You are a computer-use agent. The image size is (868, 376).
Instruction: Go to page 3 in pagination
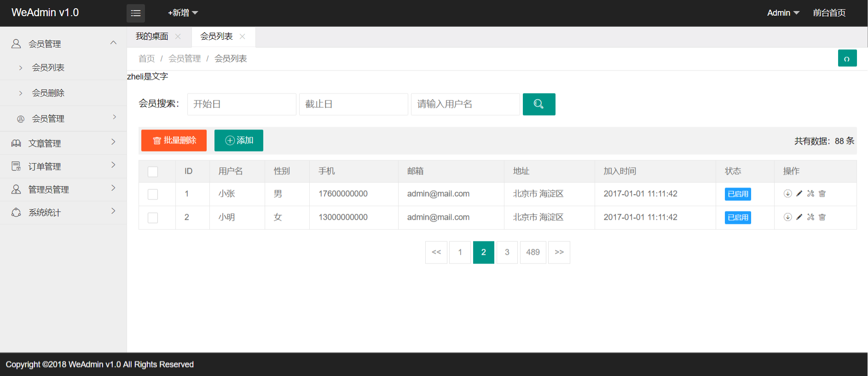click(507, 253)
